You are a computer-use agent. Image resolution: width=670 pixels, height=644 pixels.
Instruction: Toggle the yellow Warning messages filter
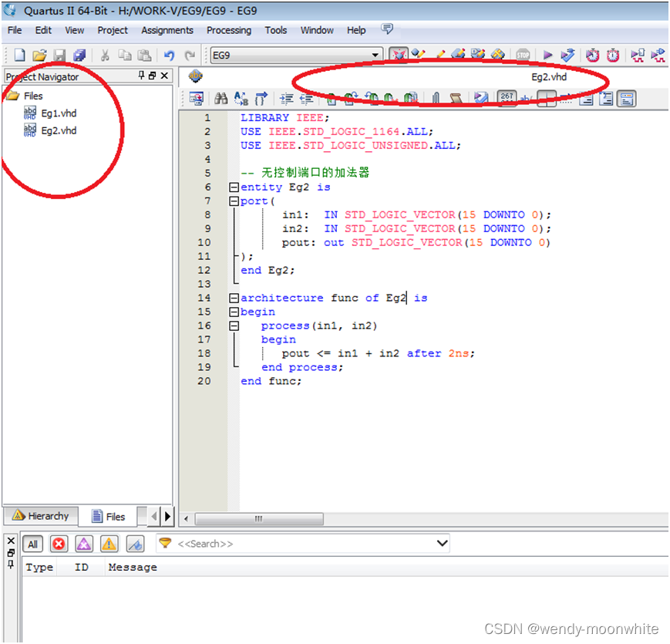[109, 544]
